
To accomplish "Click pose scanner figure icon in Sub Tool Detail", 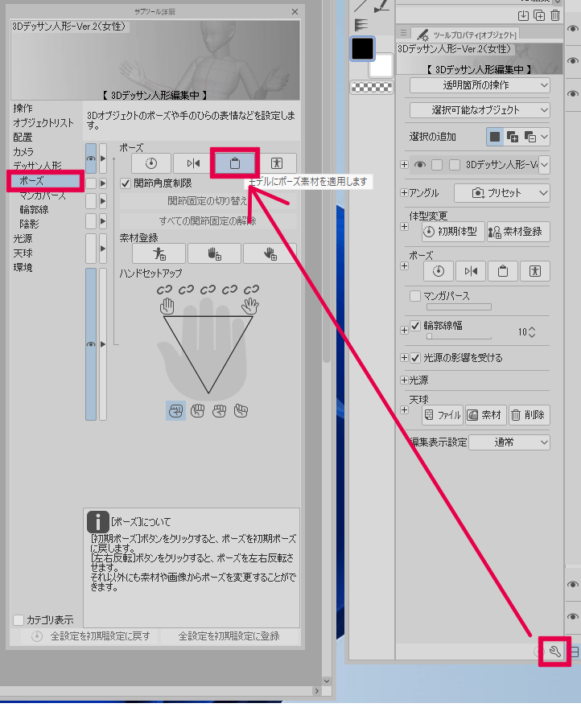I will [x=277, y=163].
